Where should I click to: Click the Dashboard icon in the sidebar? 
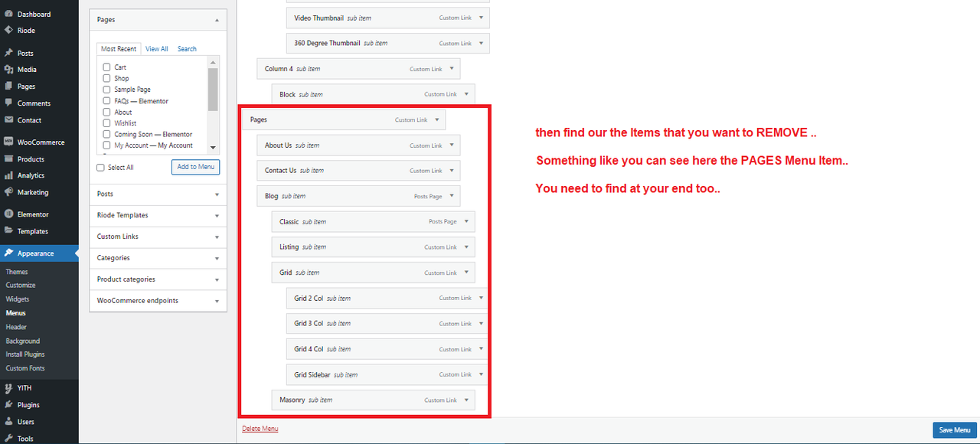[8, 14]
